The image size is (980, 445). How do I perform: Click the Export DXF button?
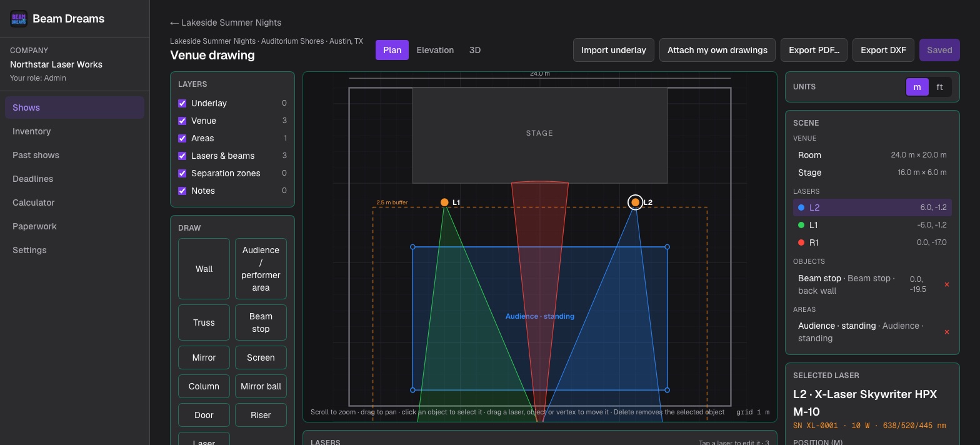click(x=883, y=50)
